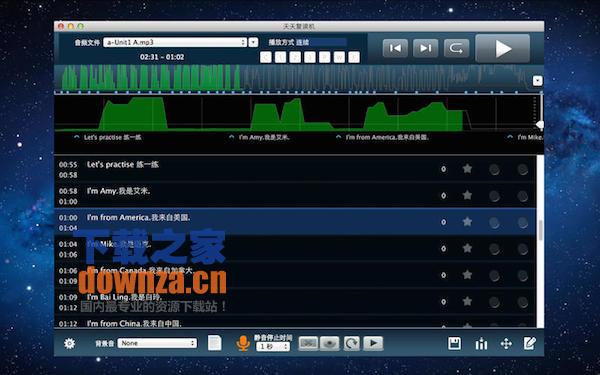Click the count 0 in "I'm Amy" row
Viewport: 600px width, 375px height.
tap(443, 196)
